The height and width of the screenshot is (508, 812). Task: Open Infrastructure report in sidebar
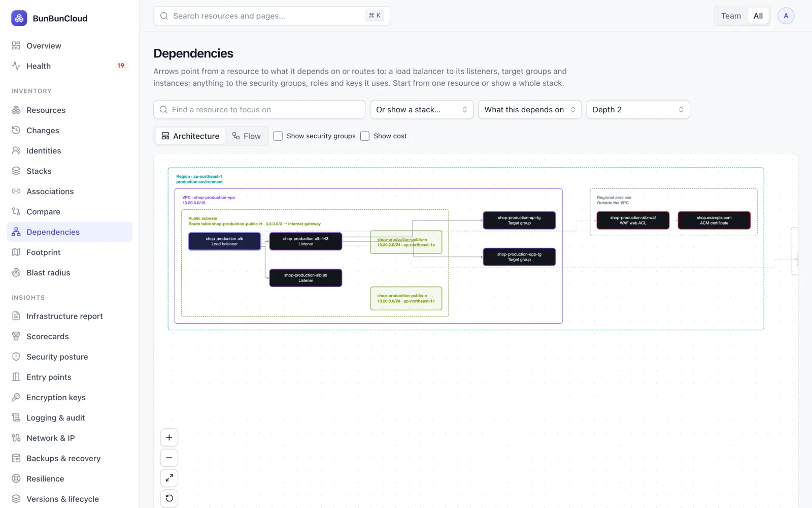(70, 316)
